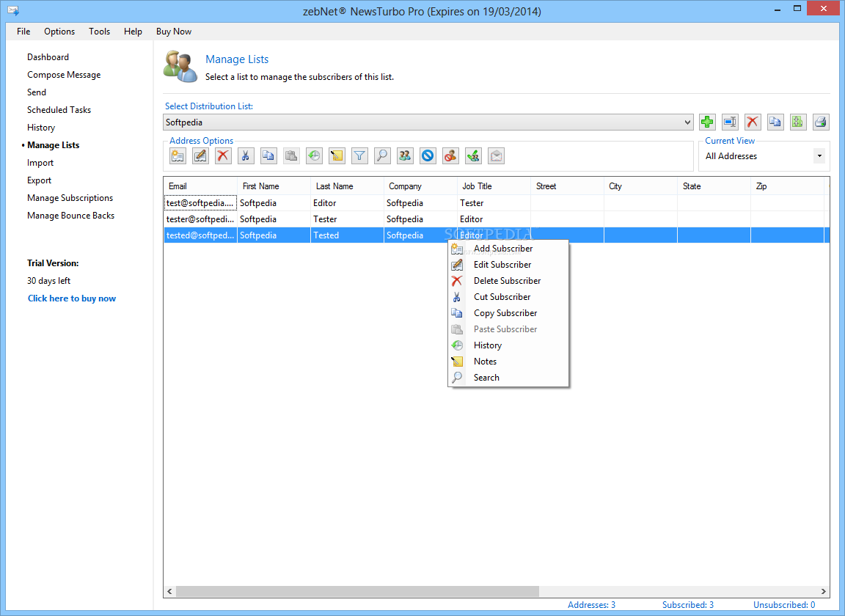
Task: Click the unsubscribe user toolbar icon
Action: (450, 156)
